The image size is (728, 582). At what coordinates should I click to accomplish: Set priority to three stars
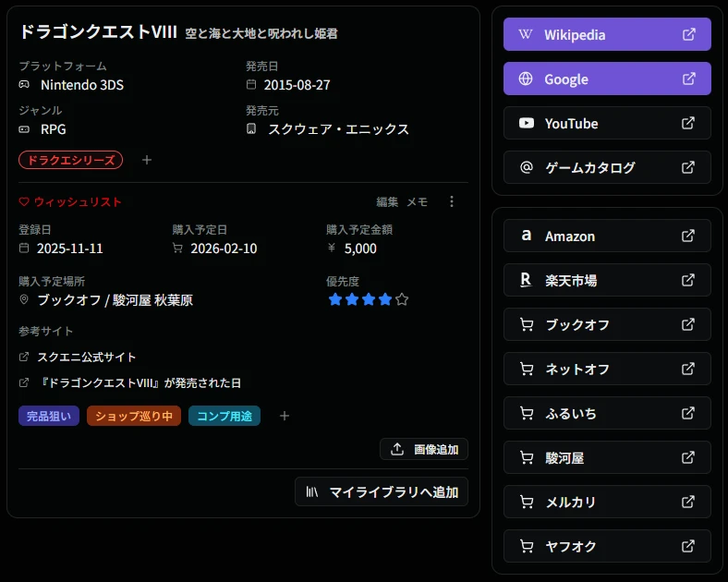[x=369, y=300]
